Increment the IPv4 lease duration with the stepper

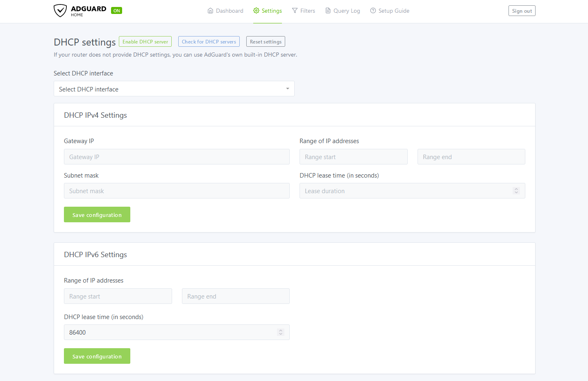(516, 189)
